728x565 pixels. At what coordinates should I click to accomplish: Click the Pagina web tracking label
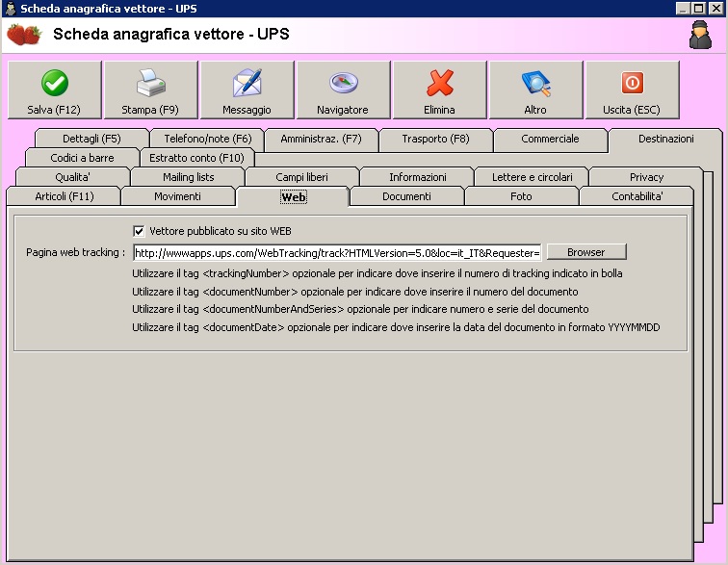[76, 252]
